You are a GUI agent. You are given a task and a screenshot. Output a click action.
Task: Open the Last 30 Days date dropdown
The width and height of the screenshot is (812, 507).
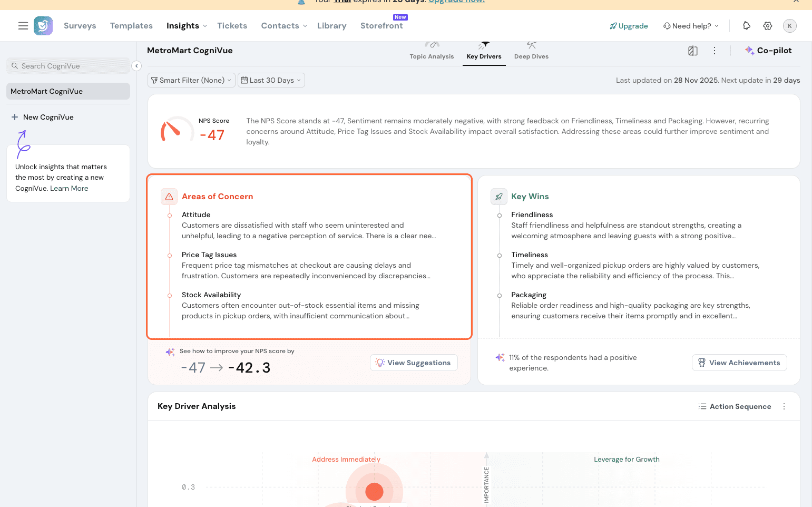tap(271, 80)
